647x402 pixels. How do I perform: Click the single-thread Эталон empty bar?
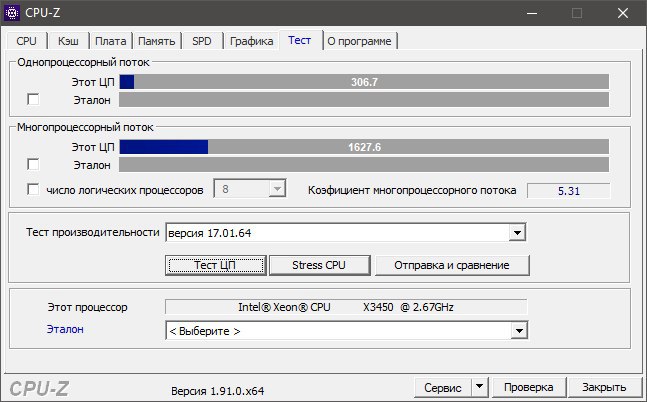click(x=364, y=99)
